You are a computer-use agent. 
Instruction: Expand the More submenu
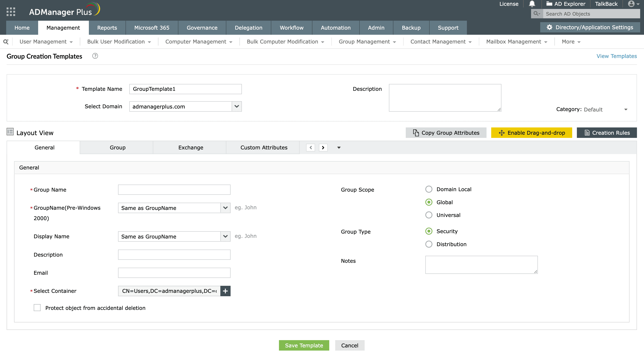tap(571, 42)
